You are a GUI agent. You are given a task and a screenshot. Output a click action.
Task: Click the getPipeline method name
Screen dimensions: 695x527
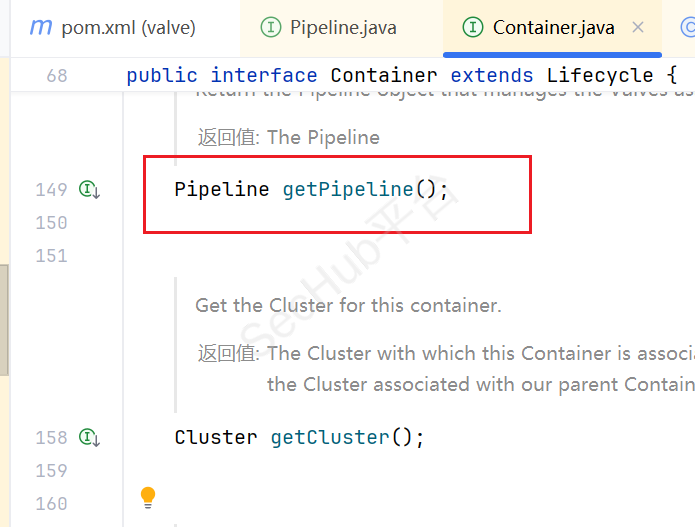click(347, 189)
